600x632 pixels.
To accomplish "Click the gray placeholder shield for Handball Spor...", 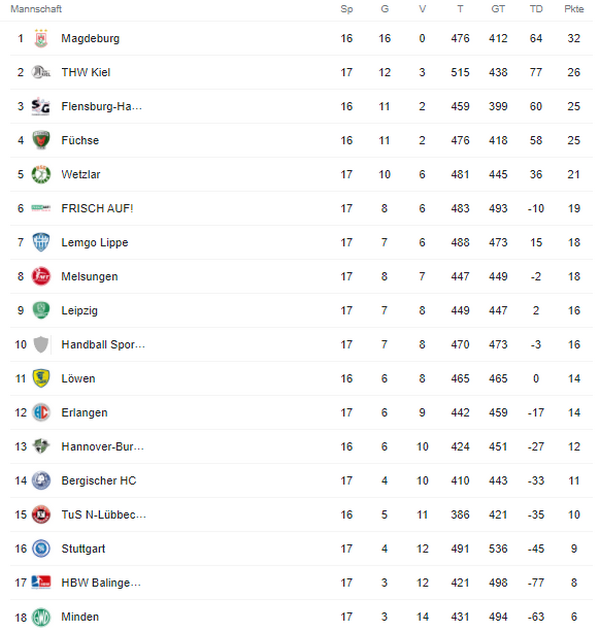I will click(41, 345).
